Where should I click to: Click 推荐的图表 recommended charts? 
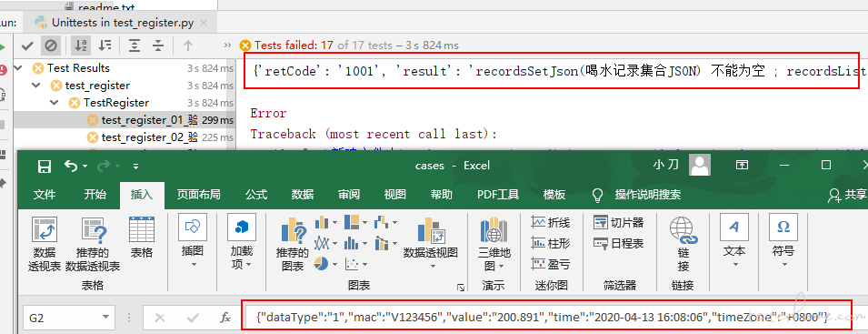click(293, 244)
